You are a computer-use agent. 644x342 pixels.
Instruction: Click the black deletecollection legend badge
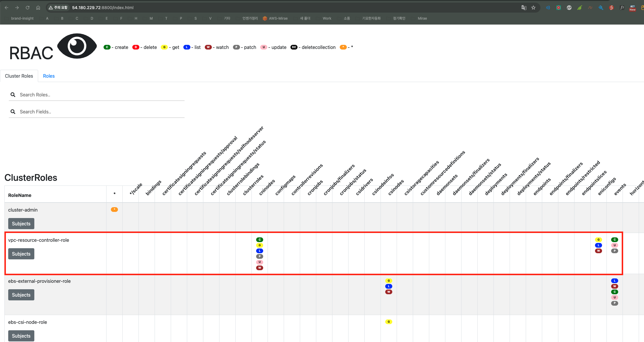tap(294, 47)
